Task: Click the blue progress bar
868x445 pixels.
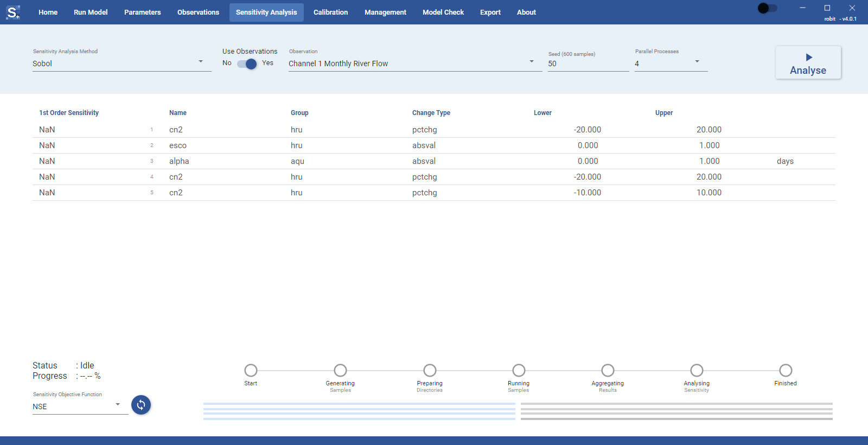Action: pos(359,411)
